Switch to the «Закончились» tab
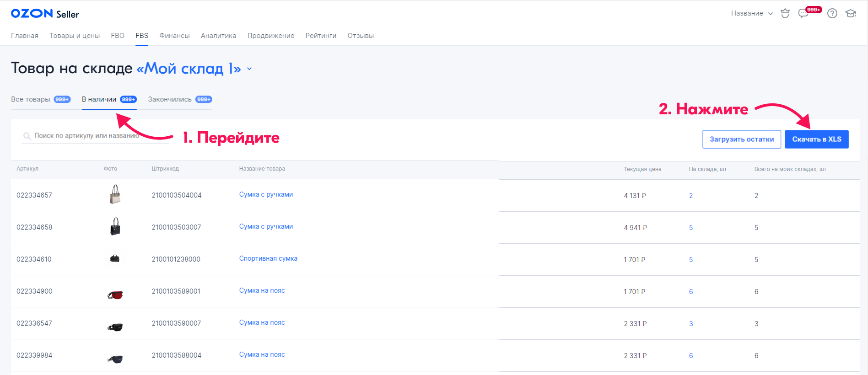868x375 pixels. pyautogui.click(x=179, y=99)
